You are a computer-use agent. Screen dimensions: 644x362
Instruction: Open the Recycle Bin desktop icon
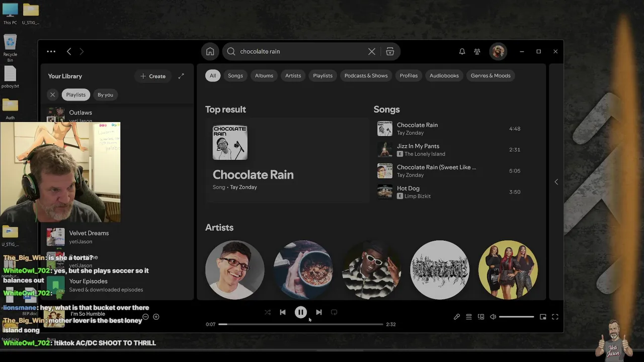pos(10,48)
